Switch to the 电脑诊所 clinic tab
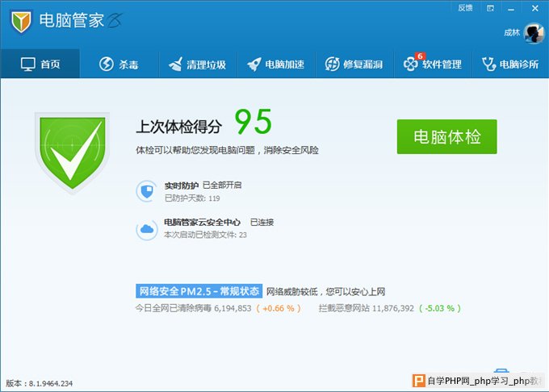This screenshot has height=392, width=549. tap(510, 64)
